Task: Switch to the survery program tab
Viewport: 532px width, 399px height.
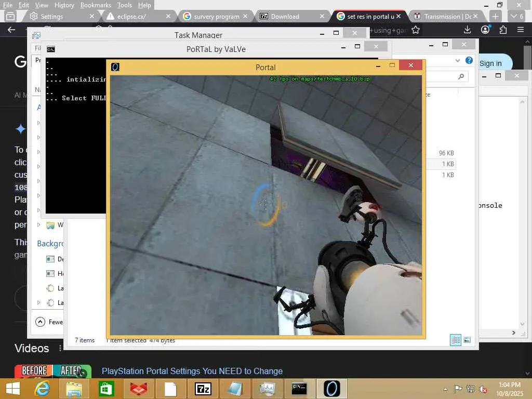Action: click(x=215, y=16)
